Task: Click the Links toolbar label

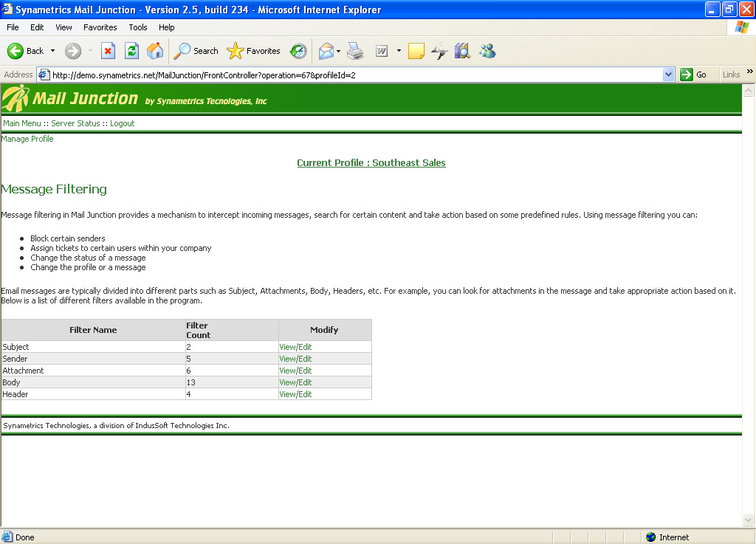Action: pos(731,75)
